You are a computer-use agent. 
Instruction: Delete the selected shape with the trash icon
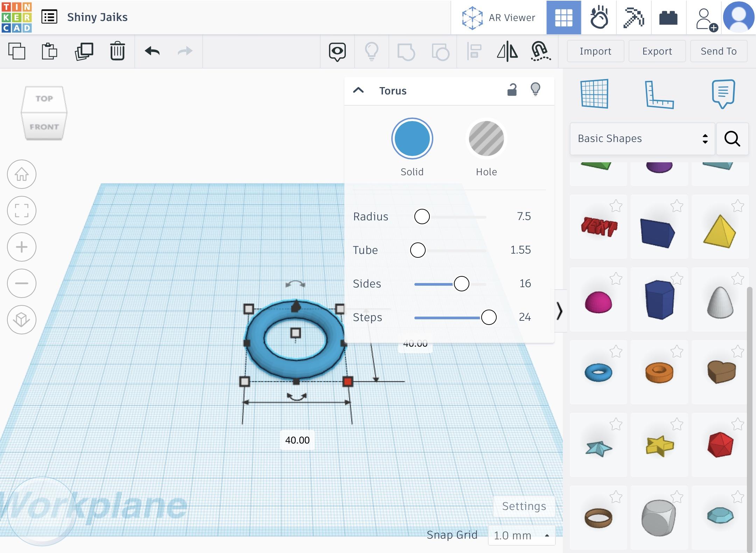click(x=117, y=51)
